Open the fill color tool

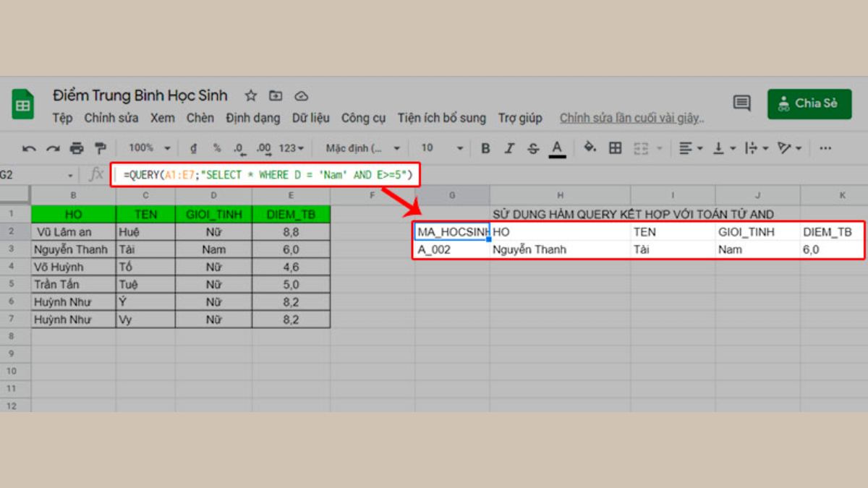590,147
